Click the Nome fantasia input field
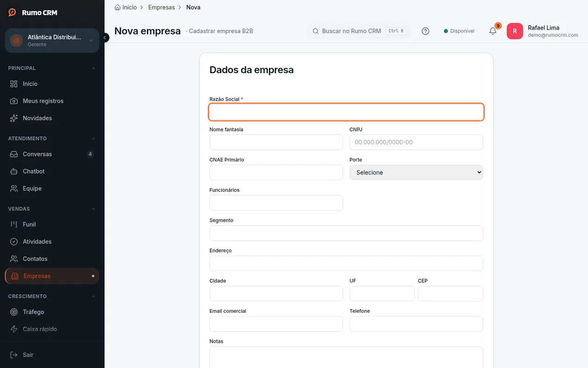Image resolution: width=588 pixels, height=368 pixels. [x=276, y=142]
